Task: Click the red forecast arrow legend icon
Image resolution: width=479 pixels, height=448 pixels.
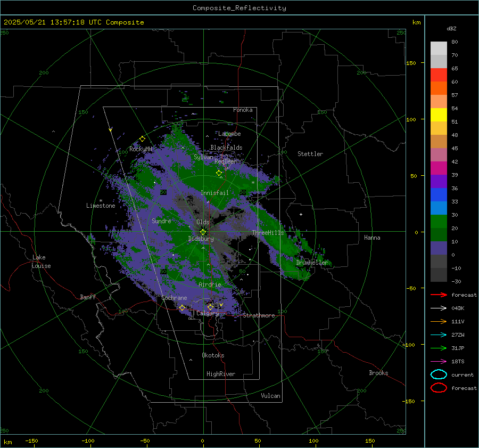Action: click(439, 295)
